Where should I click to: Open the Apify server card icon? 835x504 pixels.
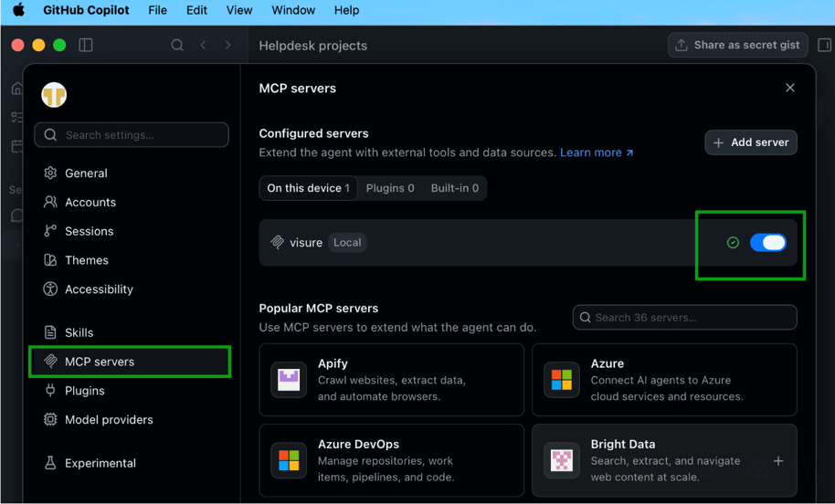click(x=289, y=380)
